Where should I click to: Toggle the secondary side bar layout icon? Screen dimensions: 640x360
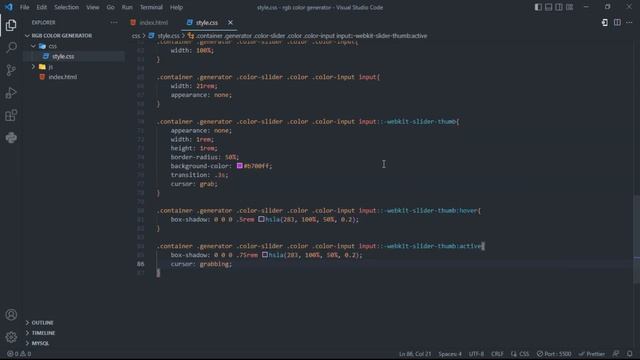point(559,7)
